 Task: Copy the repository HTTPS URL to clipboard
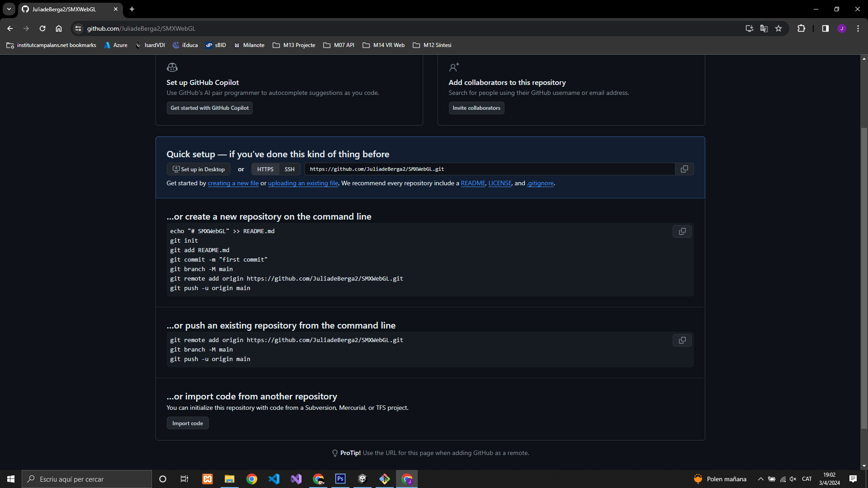684,169
